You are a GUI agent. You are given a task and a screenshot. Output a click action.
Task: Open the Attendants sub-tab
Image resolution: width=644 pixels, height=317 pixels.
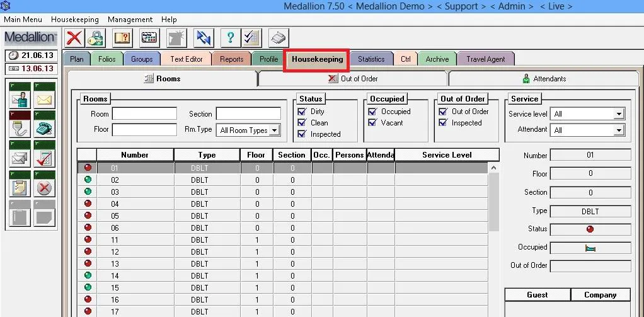(544, 78)
